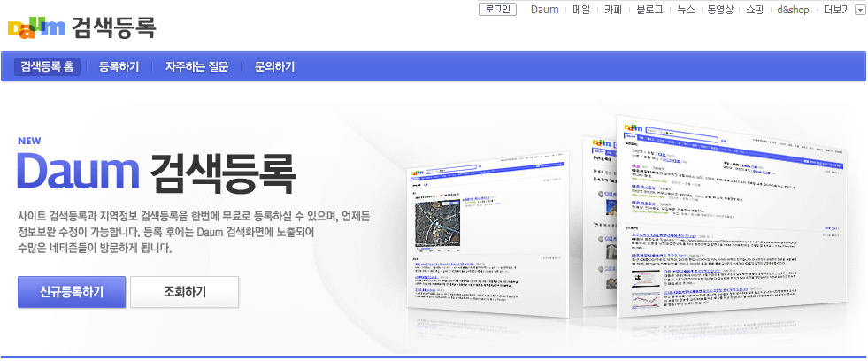Open the 로그인 login button

pos(497,10)
